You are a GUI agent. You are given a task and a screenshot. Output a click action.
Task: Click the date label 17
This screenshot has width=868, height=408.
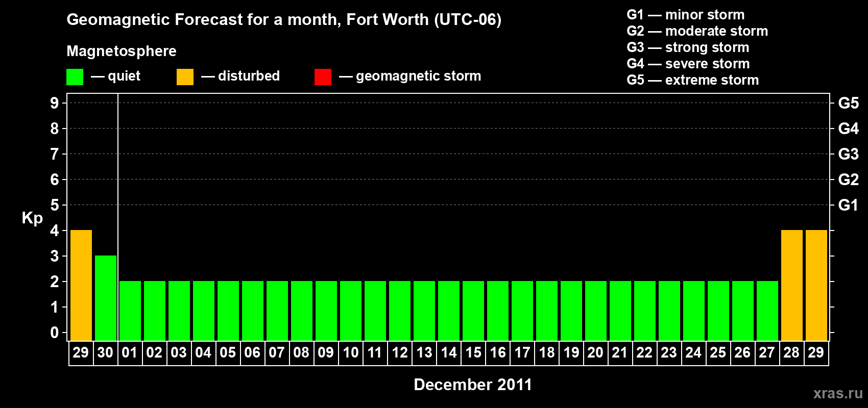522,352
